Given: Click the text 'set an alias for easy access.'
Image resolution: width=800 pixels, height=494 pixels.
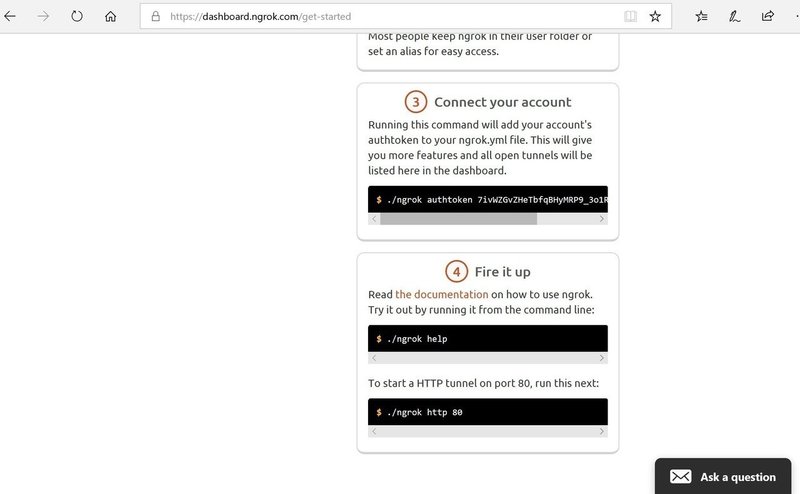Looking at the screenshot, I should 433,51.
